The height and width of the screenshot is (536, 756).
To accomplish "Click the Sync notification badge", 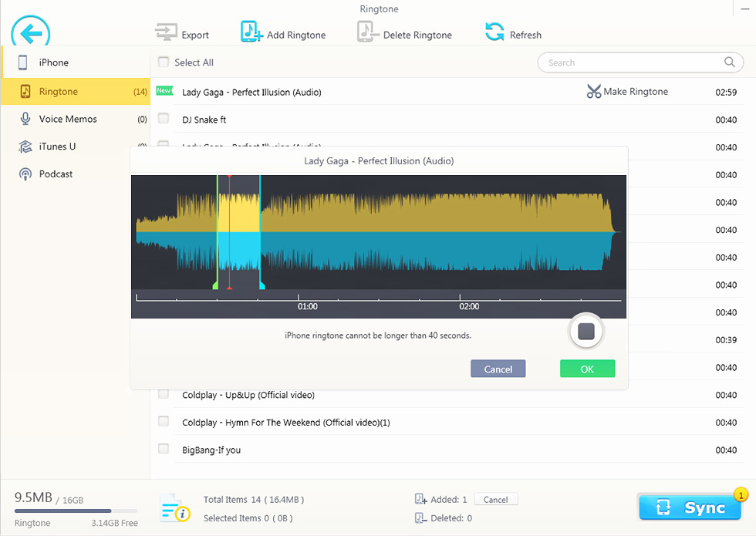I will (741, 494).
